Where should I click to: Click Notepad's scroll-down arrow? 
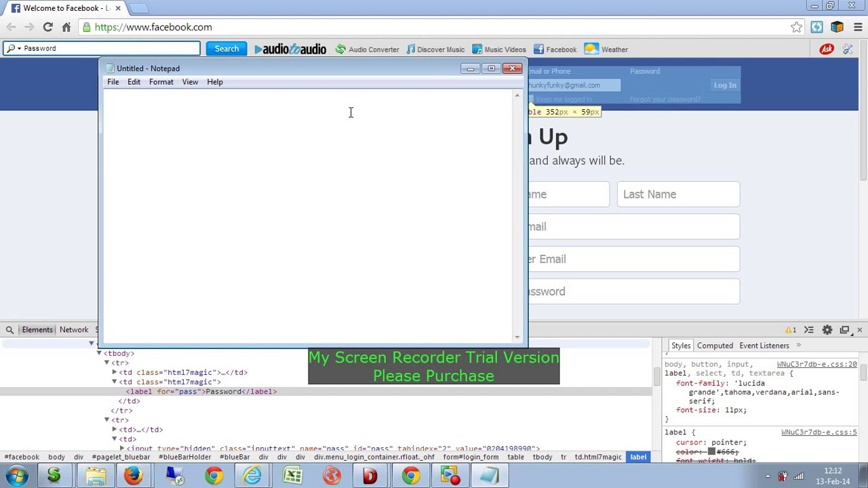pos(517,337)
